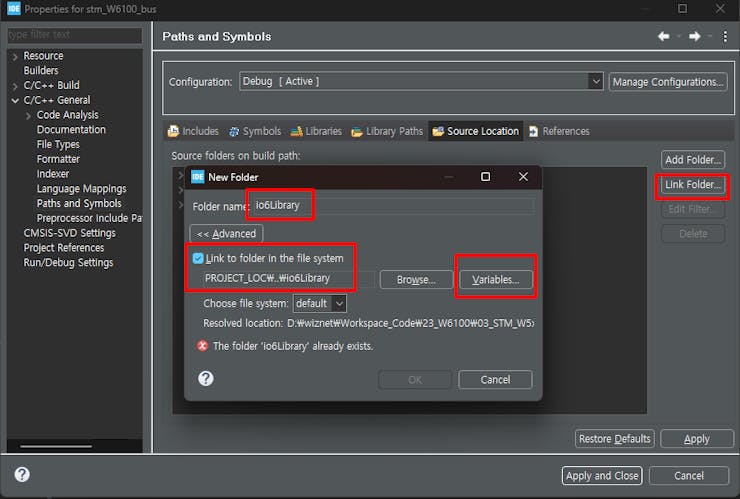Open the three-dot view menu
This screenshot has width=740, height=499.
click(x=725, y=36)
